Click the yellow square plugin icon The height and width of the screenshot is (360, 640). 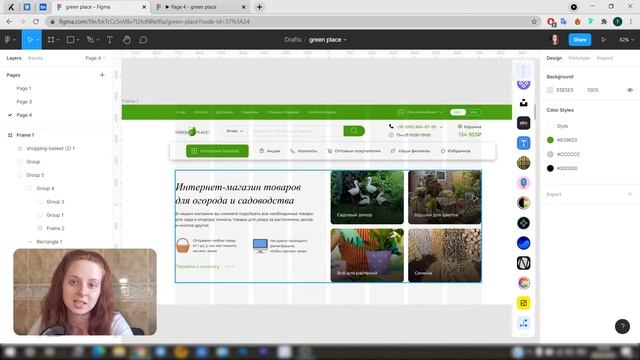(523, 303)
